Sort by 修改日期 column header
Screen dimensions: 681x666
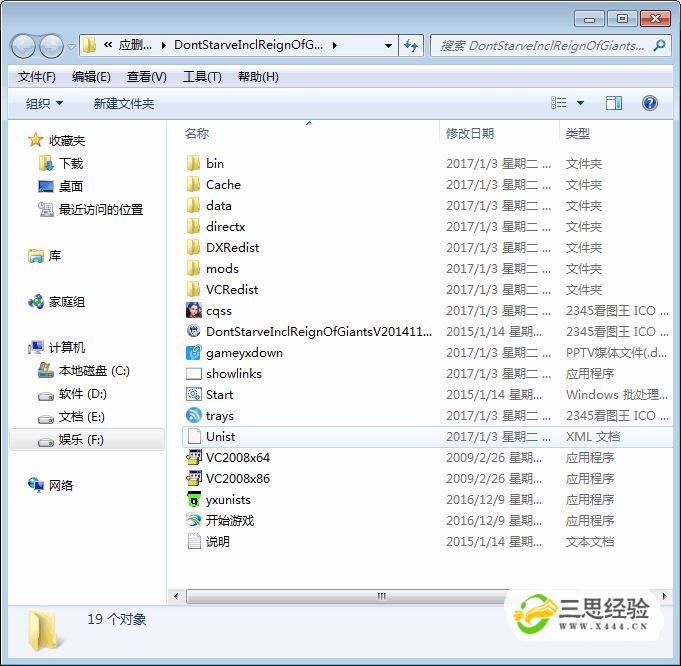tap(470, 134)
